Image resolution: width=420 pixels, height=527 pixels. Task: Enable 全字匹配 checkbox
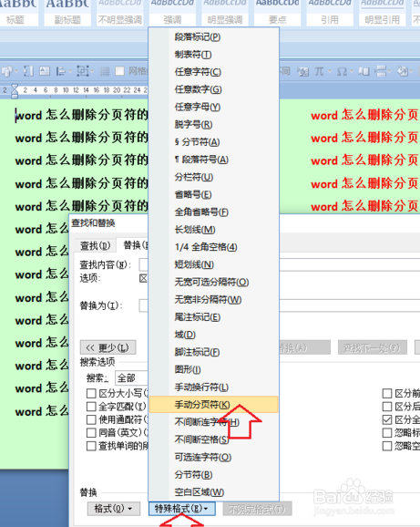[x=91, y=407]
